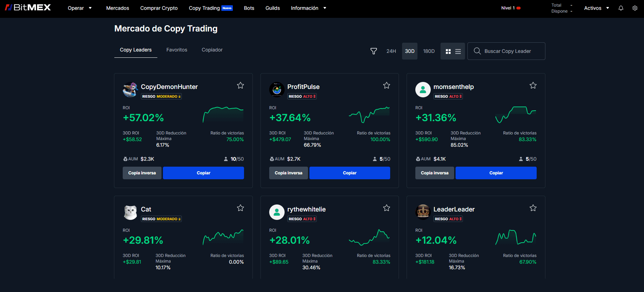Click Copia inversa for ProfitPulse
The image size is (644, 292).
(x=288, y=173)
